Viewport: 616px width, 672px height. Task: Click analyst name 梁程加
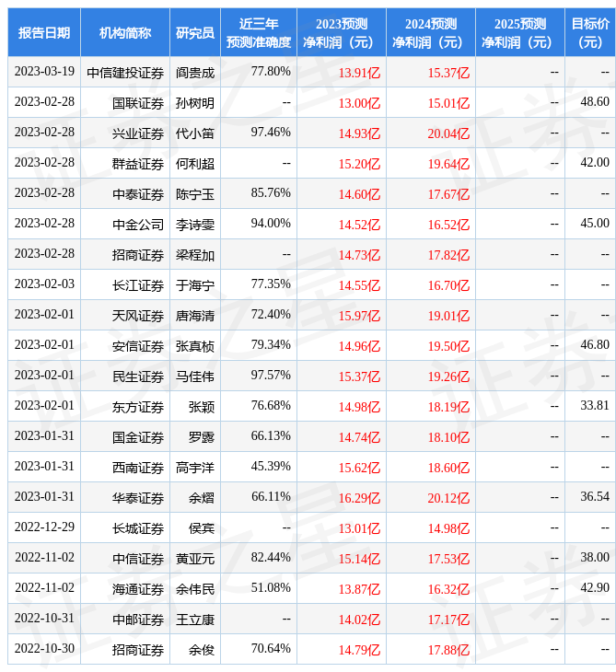(195, 255)
